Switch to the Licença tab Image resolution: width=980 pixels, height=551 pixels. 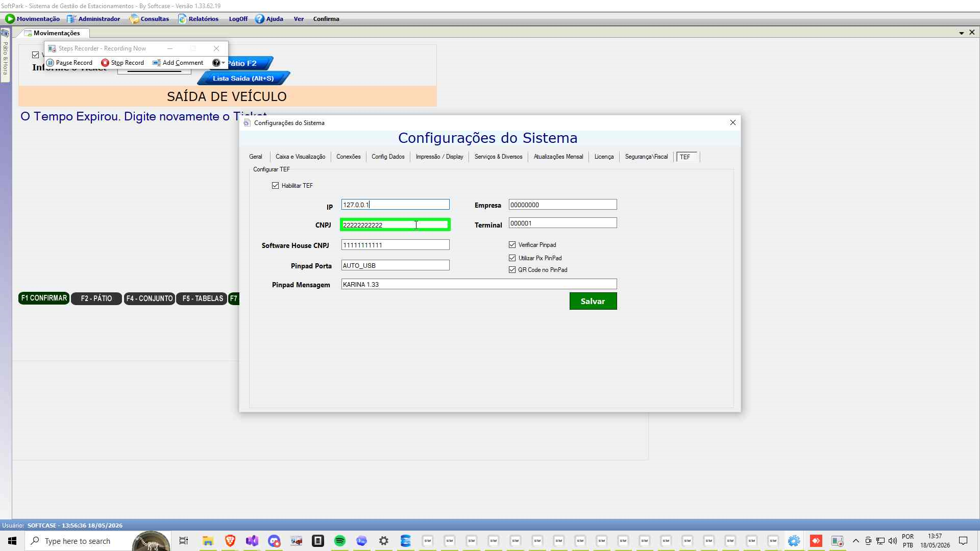[x=604, y=157]
